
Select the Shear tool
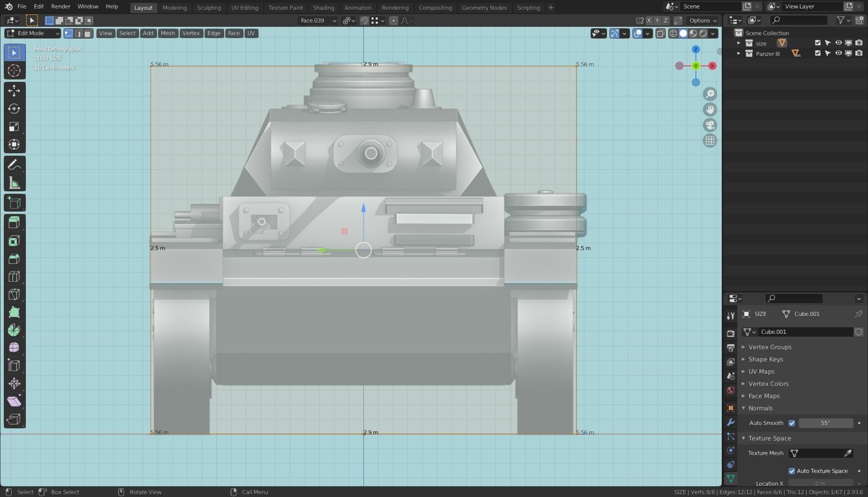pyautogui.click(x=14, y=402)
